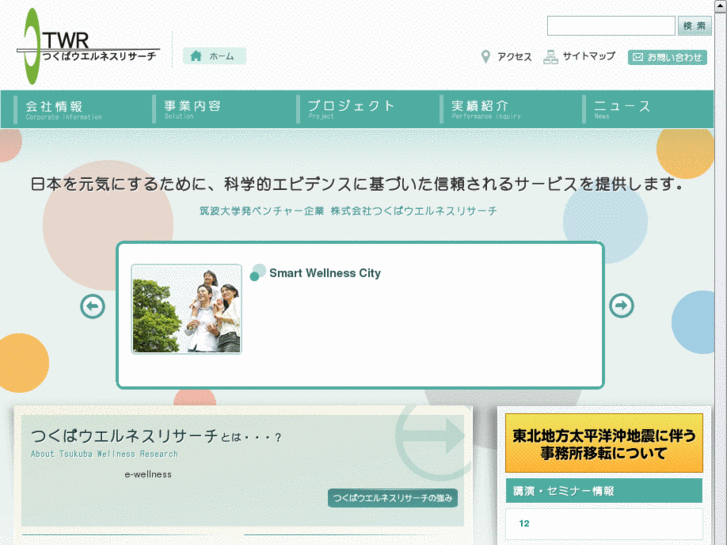Click the search text field
The width and height of the screenshot is (727, 545).
coord(610,26)
